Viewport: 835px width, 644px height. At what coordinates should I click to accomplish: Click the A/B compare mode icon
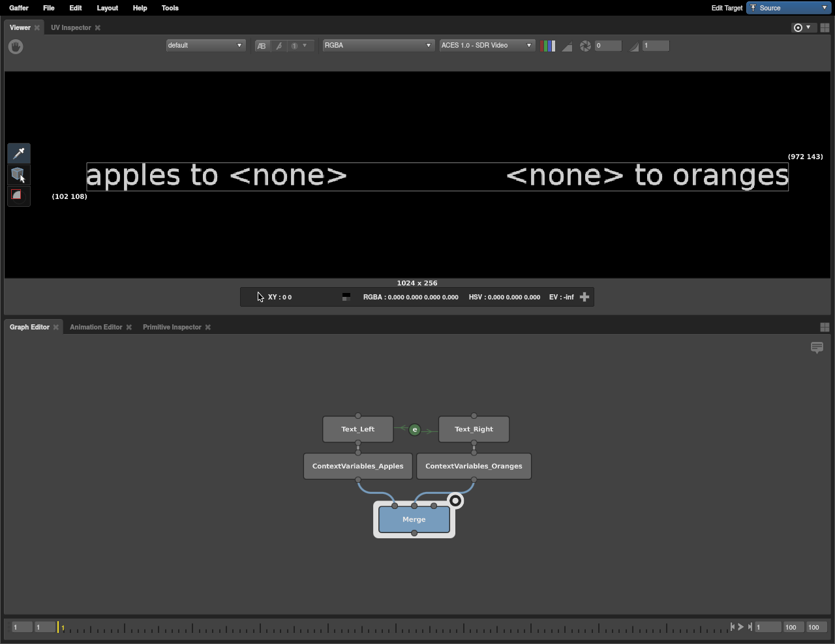pos(262,46)
